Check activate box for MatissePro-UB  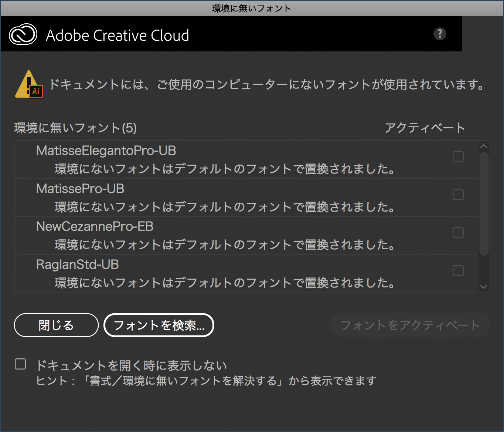[x=458, y=195]
